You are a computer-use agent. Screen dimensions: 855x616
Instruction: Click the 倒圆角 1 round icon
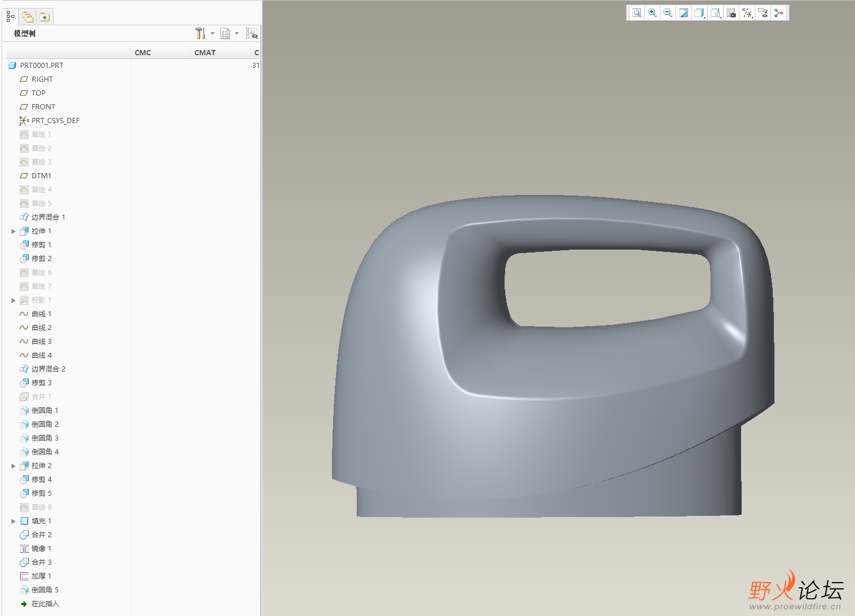[24, 411]
